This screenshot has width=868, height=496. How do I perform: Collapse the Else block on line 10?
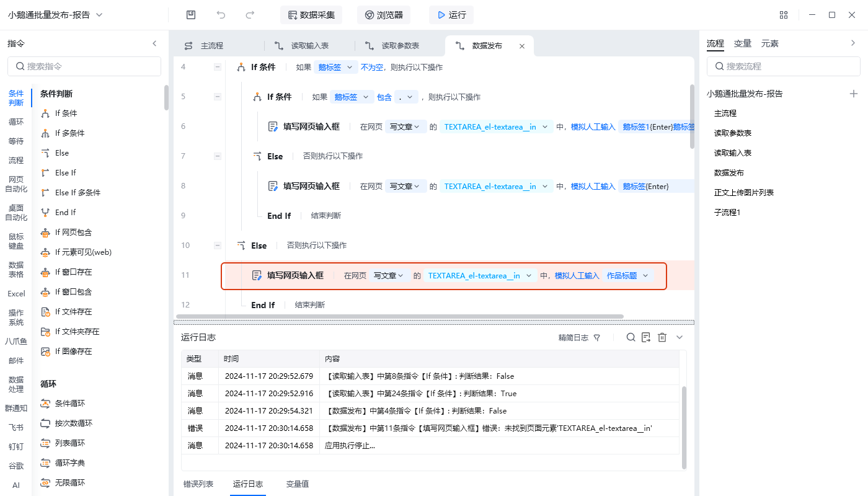click(x=218, y=246)
